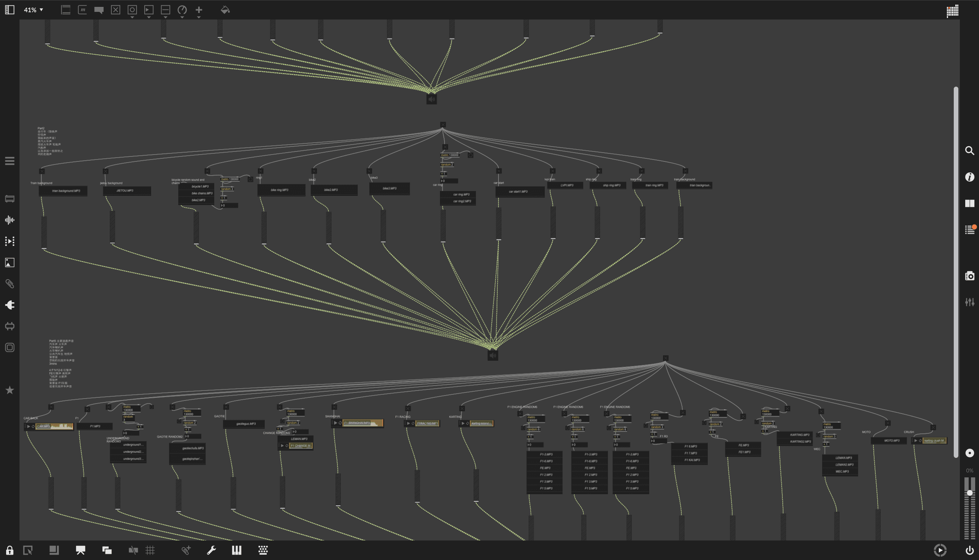Open the Inspector info icon
The height and width of the screenshot is (560, 979).
pos(969,177)
